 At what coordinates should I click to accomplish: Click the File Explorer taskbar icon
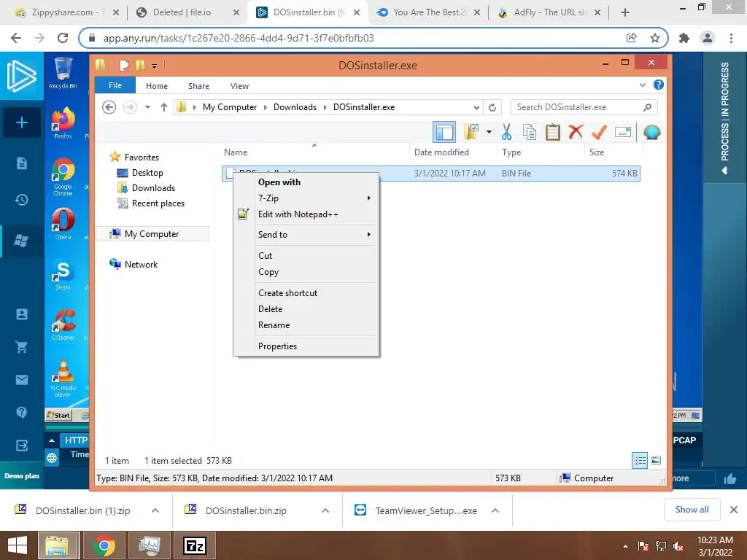[x=57, y=545]
